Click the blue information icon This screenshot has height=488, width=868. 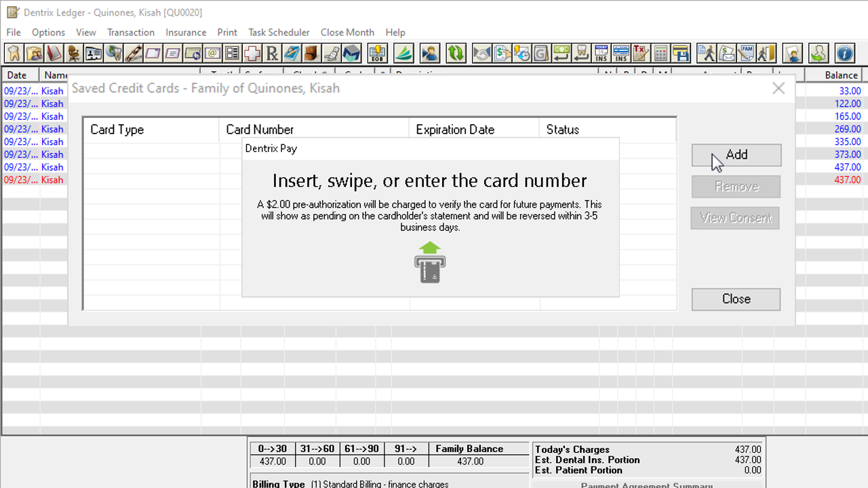(844, 53)
